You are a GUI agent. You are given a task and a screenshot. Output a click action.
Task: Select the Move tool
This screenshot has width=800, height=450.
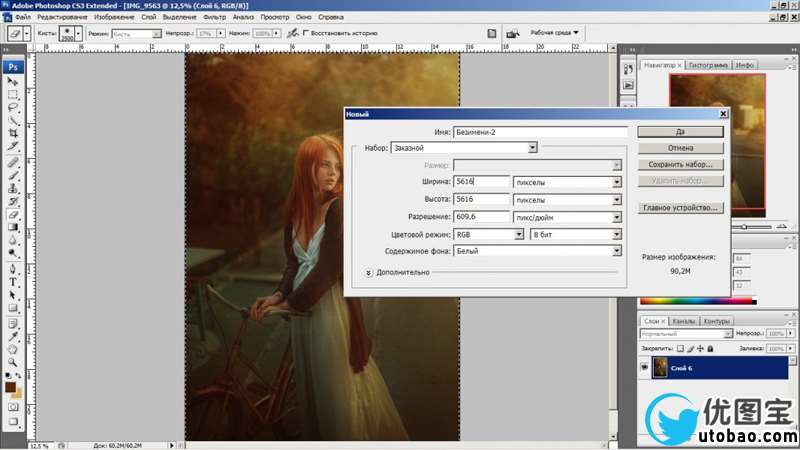coord(13,82)
